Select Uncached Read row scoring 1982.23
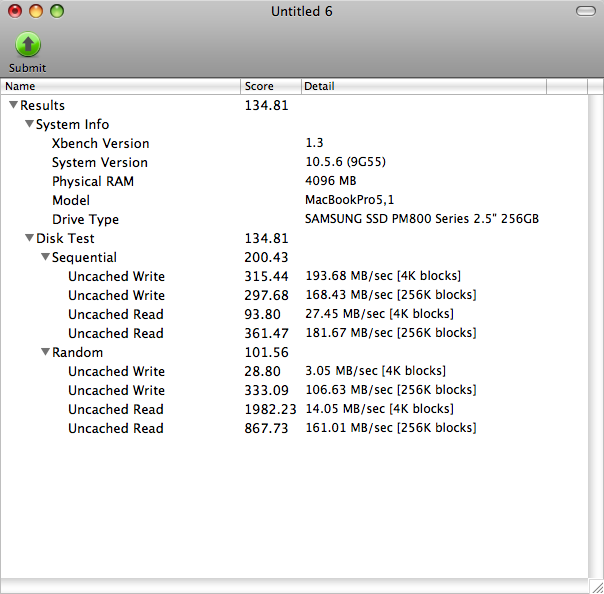604x594 pixels. coord(294,409)
